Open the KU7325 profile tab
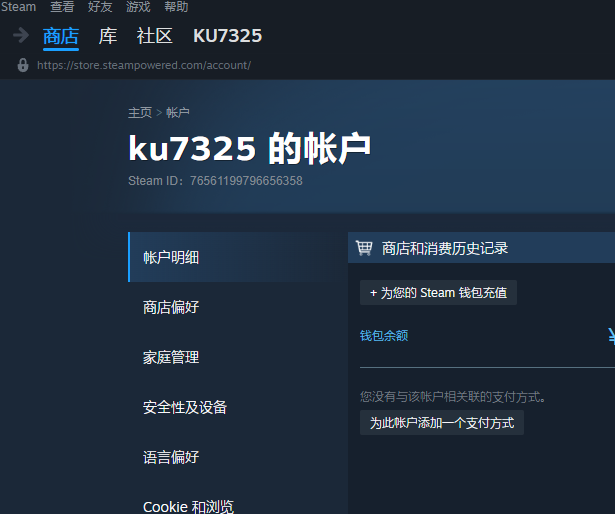The height and width of the screenshot is (514, 615). (x=227, y=36)
